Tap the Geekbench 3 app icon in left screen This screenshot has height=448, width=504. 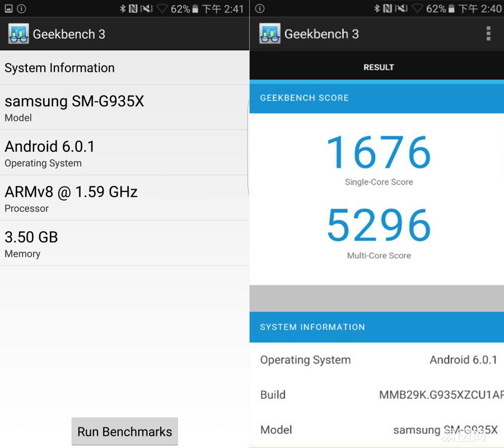pos(18,34)
